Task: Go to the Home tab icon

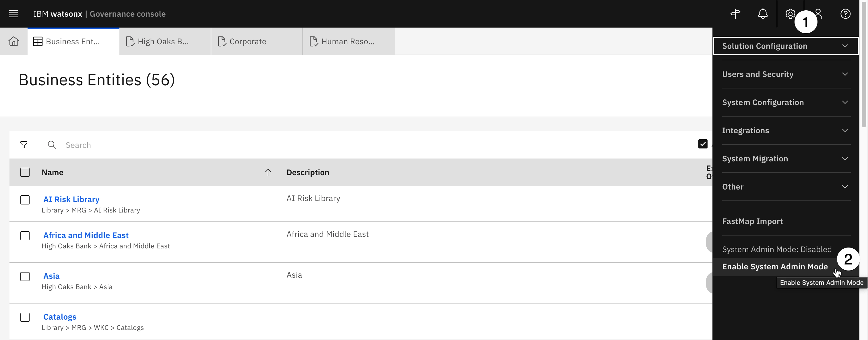Action: 14,41
